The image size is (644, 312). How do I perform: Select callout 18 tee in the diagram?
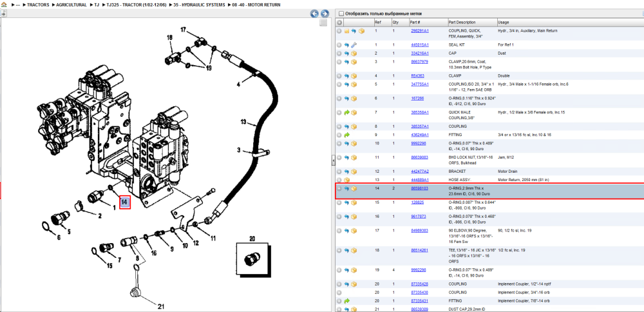pyautogui.click(x=169, y=38)
